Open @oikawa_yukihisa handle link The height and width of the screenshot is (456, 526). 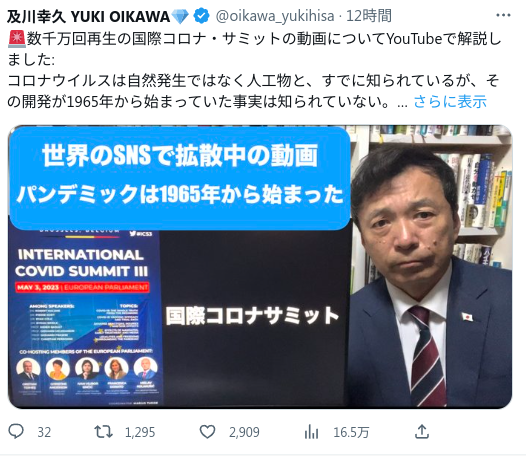pos(275,16)
